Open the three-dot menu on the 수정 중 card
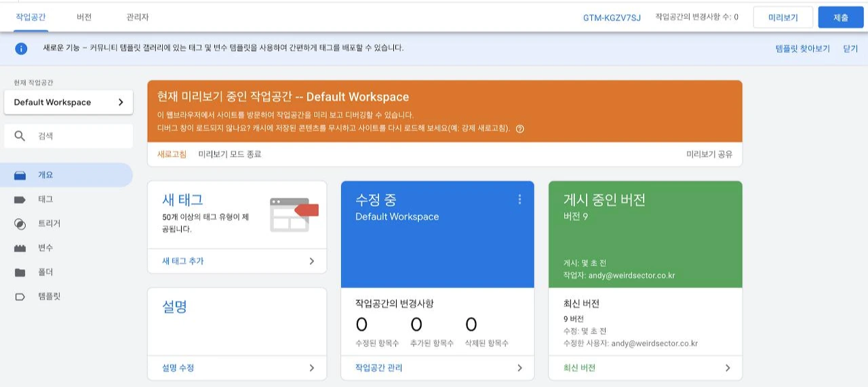This screenshot has height=387, width=868. pos(520,199)
